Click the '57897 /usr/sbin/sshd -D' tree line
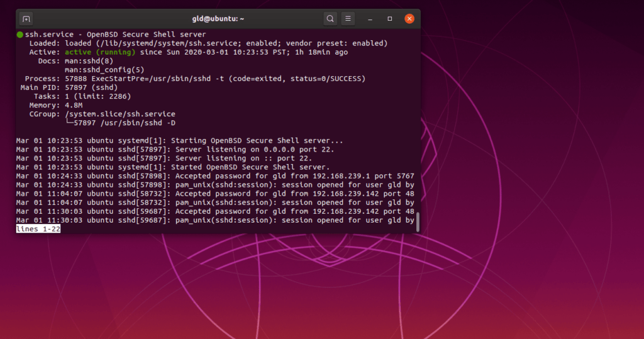Image resolution: width=644 pixels, height=339 pixels. [120, 123]
